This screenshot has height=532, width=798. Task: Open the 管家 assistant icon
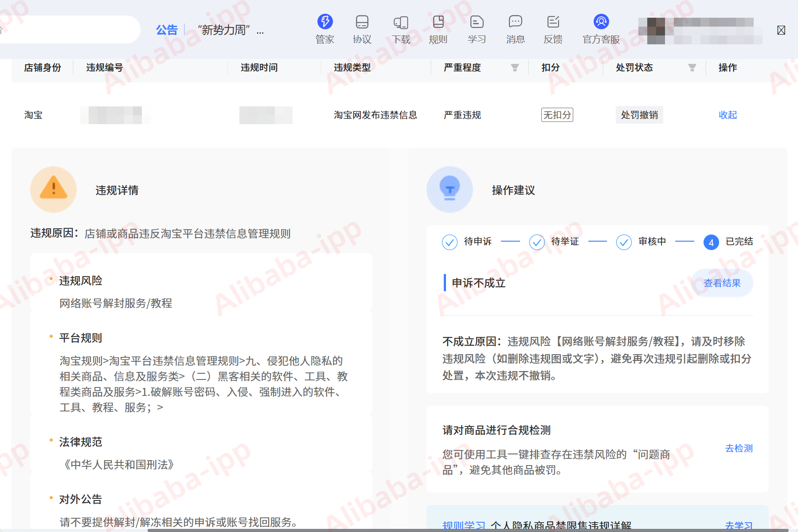tap(325, 29)
